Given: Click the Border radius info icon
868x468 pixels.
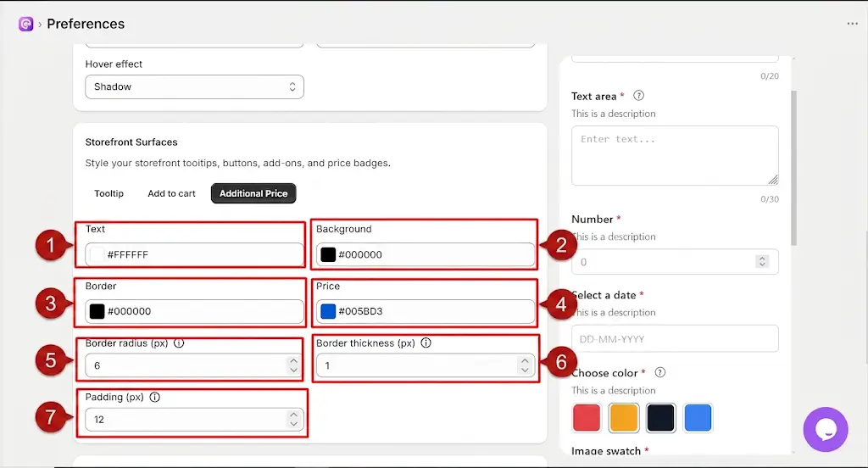Looking at the screenshot, I should pyautogui.click(x=179, y=343).
